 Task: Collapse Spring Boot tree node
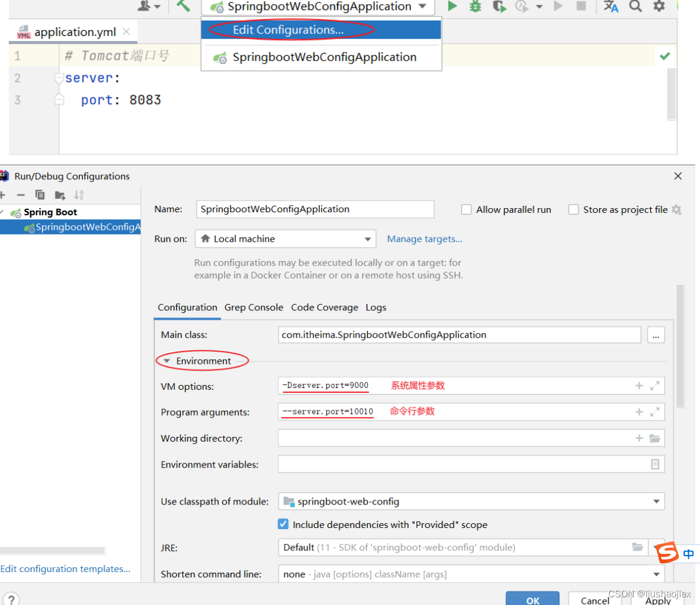point(2,212)
